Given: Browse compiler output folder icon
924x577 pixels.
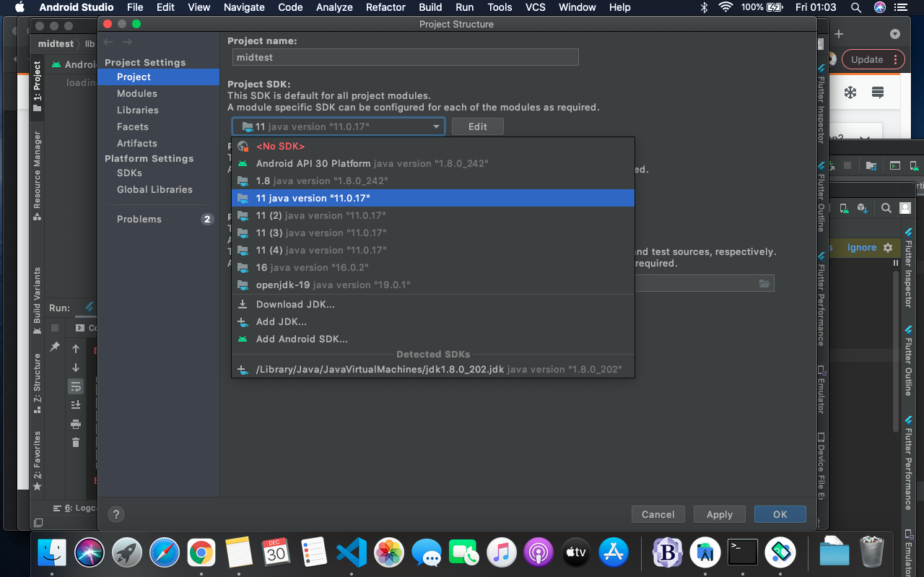Looking at the screenshot, I should tap(764, 283).
